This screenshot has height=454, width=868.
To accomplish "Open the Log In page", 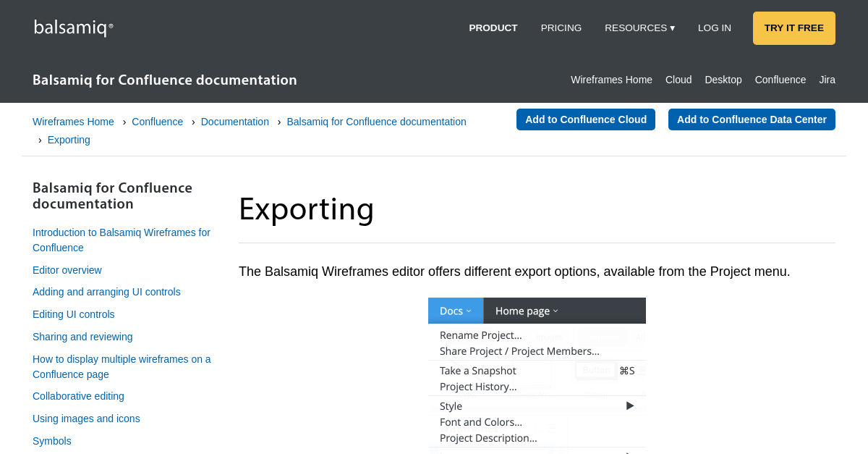I will (715, 28).
